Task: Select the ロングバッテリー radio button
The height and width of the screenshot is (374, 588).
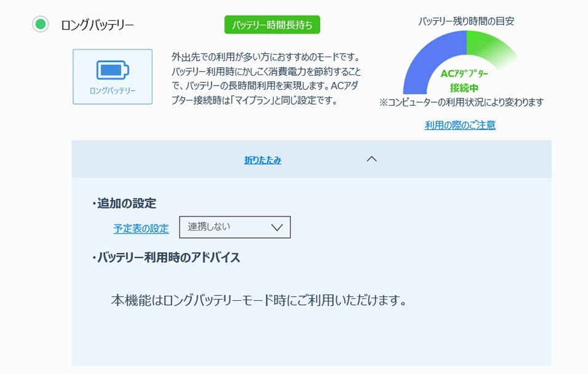Action: pos(41,25)
